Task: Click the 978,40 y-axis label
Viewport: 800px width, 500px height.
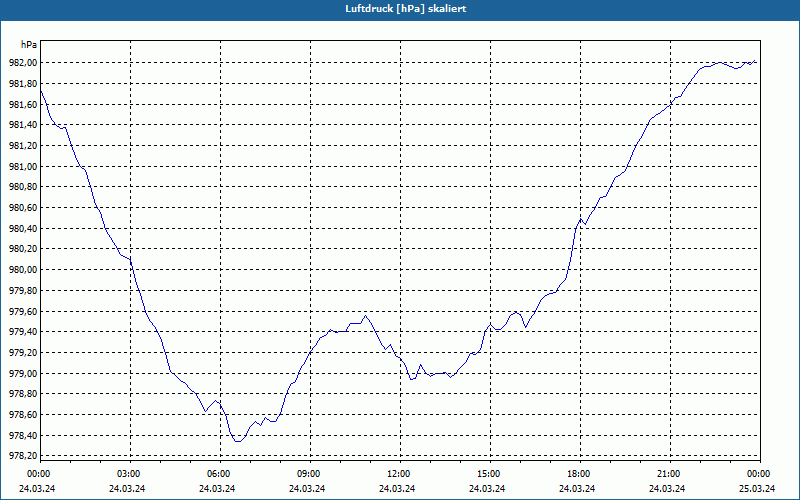Action: tap(23, 436)
